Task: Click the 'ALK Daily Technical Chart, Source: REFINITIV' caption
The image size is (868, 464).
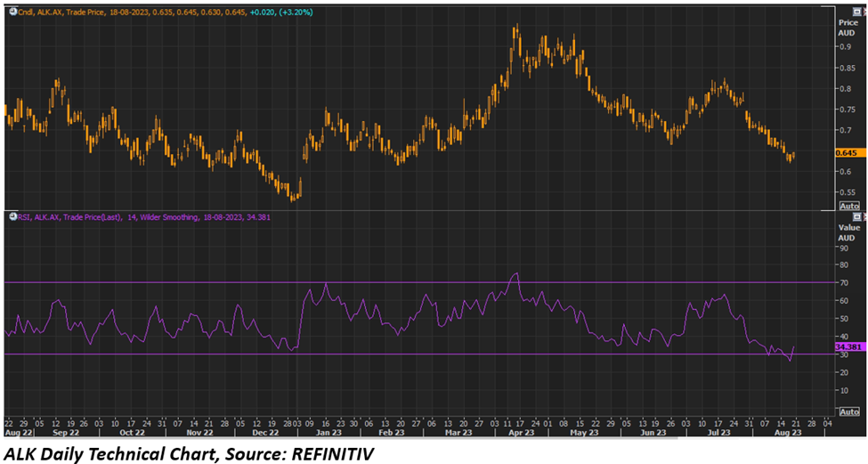Action: (190, 453)
